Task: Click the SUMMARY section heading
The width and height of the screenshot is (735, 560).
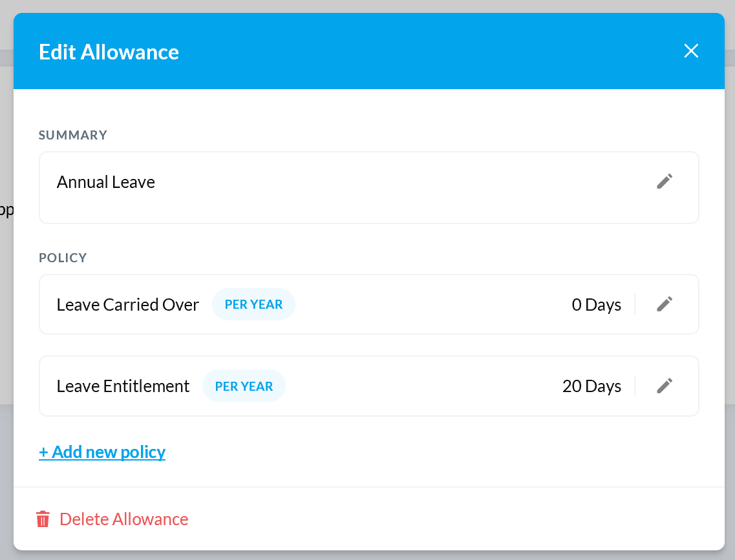Action: coord(73,136)
